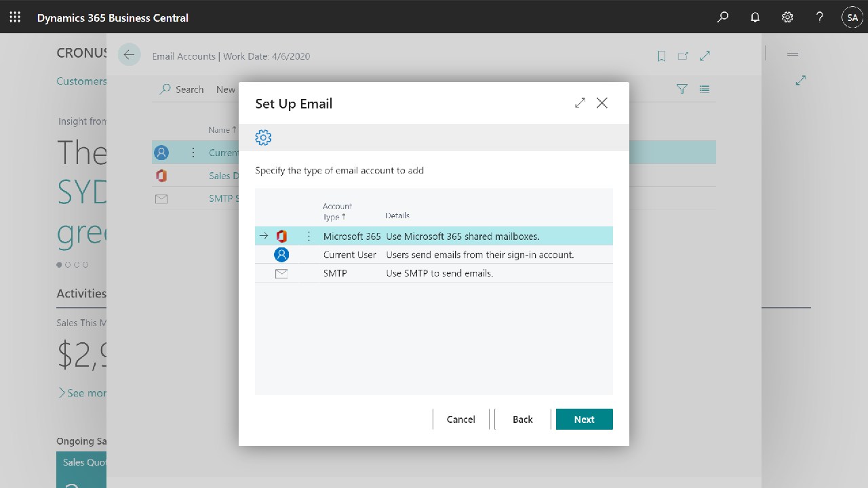This screenshot has height=488, width=868.
Task: Click the search magnifier in top bar
Action: pyautogui.click(x=723, y=17)
